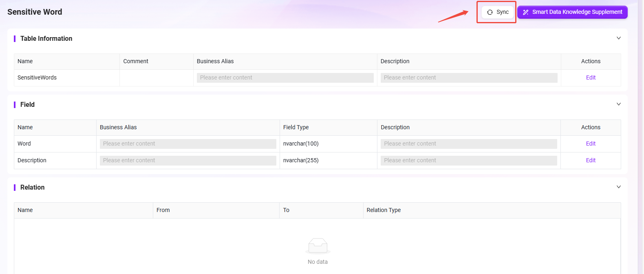Edit the Description field row

coord(591,160)
